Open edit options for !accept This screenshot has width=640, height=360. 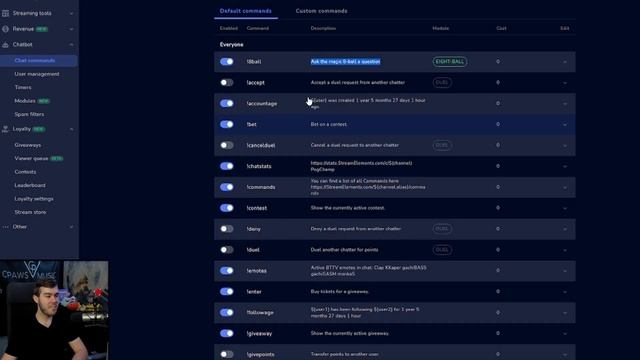565,83
